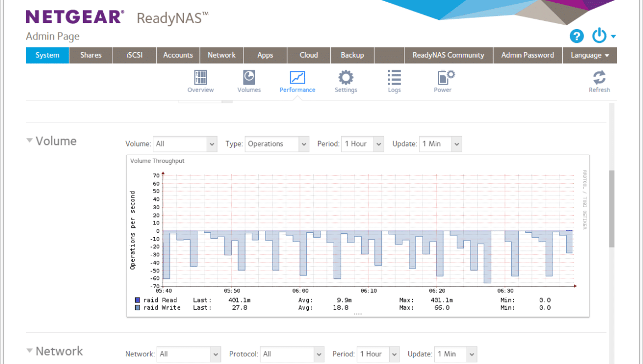This screenshot has width=643, height=364.
Task: Click the 'Volume Throughput' chart title
Action: pos(157,161)
